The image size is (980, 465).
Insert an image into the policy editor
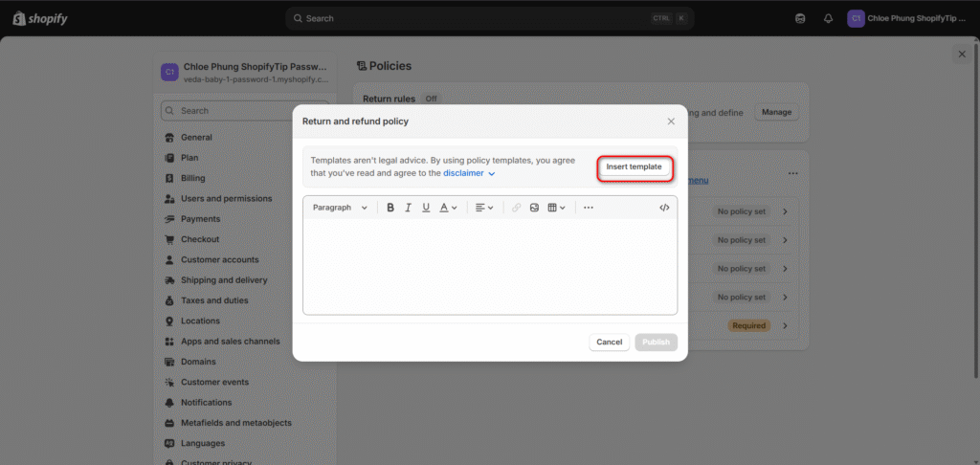click(x=535, y=208)
